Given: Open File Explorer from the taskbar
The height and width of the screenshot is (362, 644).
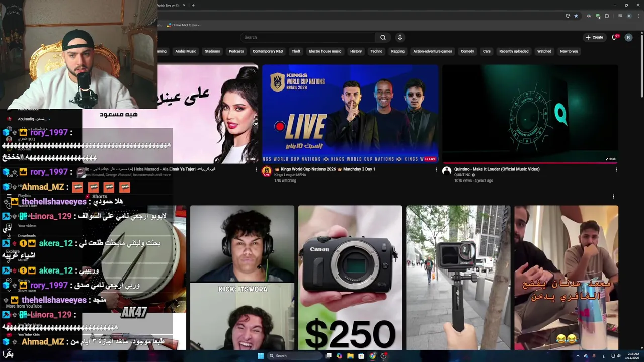Looking at the screenshot, I should (x=350, y=356).
